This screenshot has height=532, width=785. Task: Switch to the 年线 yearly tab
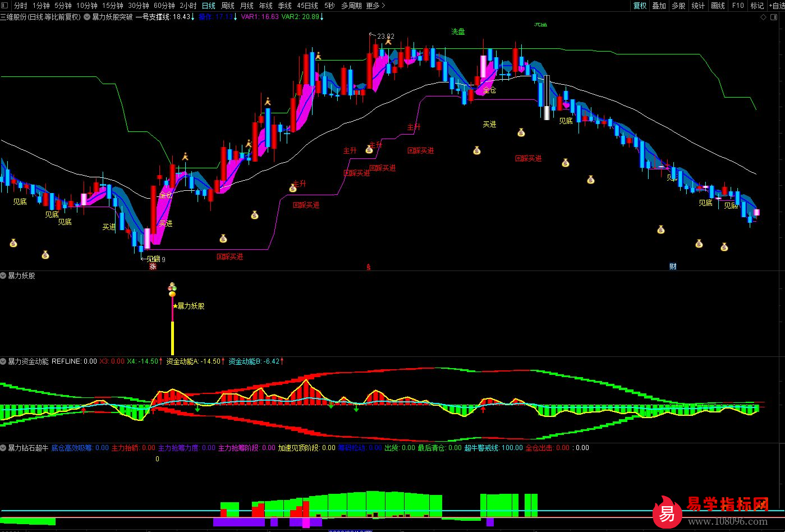(x=265, y=6)
